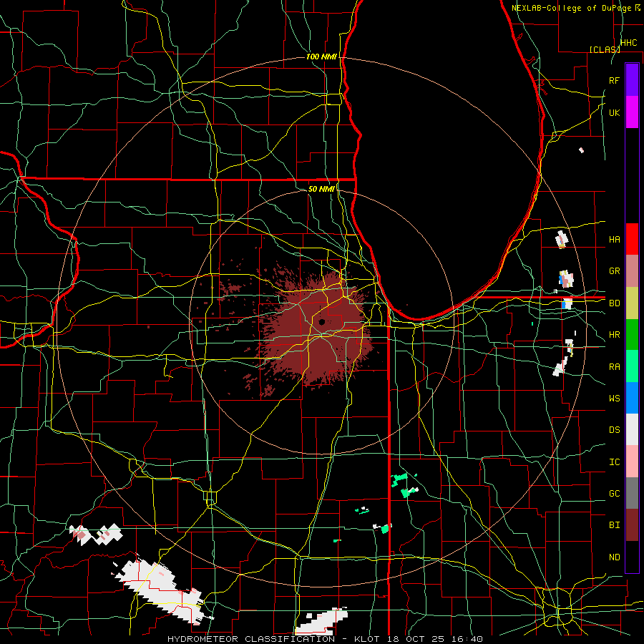Pick the mint green RA legend swatch
Viewport: 644px width, 644px height.
click(x=632, y=366)
